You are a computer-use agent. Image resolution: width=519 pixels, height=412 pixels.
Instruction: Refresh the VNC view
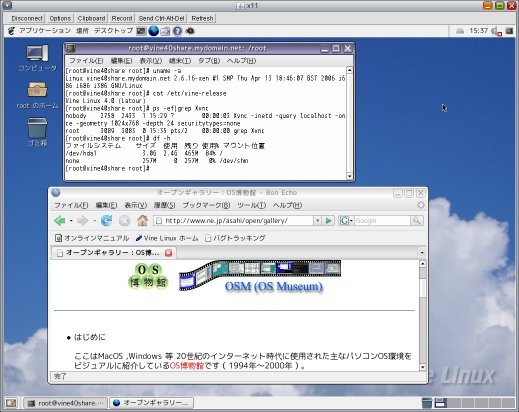(202, 18)
